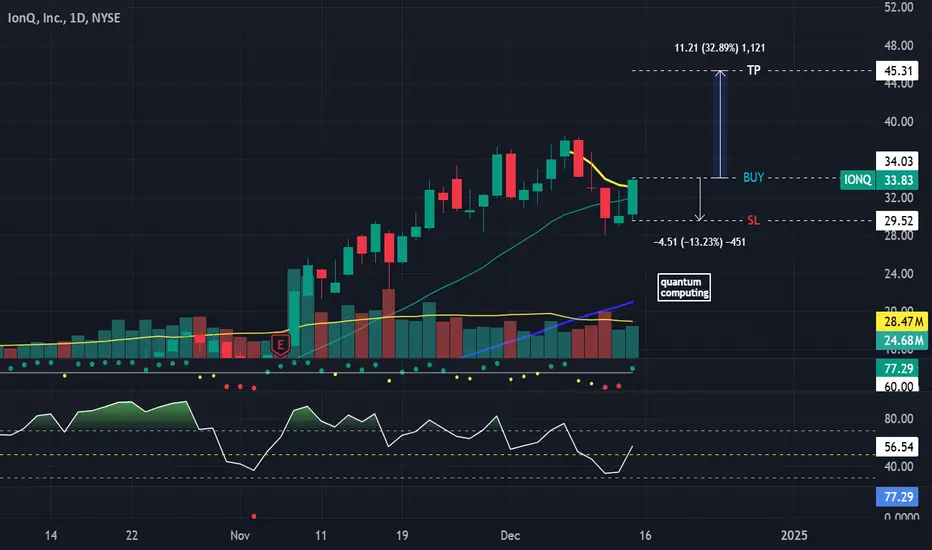
Task: Click the earnings 'E' marker icon
Action: 281,345
